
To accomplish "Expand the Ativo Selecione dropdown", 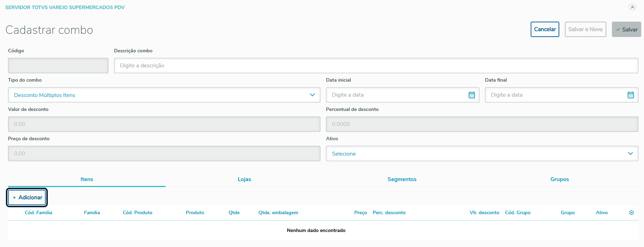I will point(630,154).
